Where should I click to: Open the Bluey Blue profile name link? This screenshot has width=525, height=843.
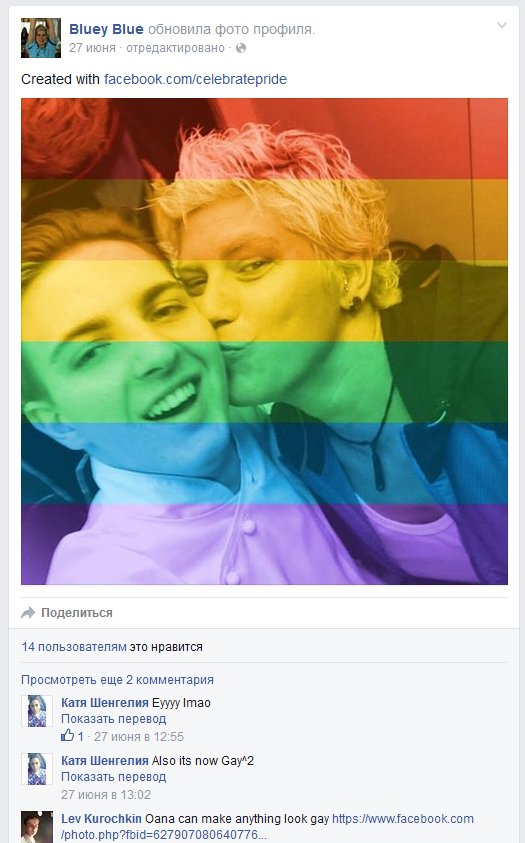coord(106,29)
